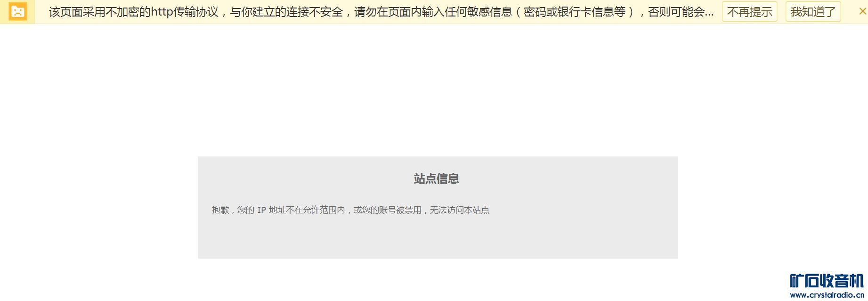The width and height of the screenshot is (868, 301).
Task: Click the 密码或银行卡信息等 parenthetical text
Action: (575, 12)
